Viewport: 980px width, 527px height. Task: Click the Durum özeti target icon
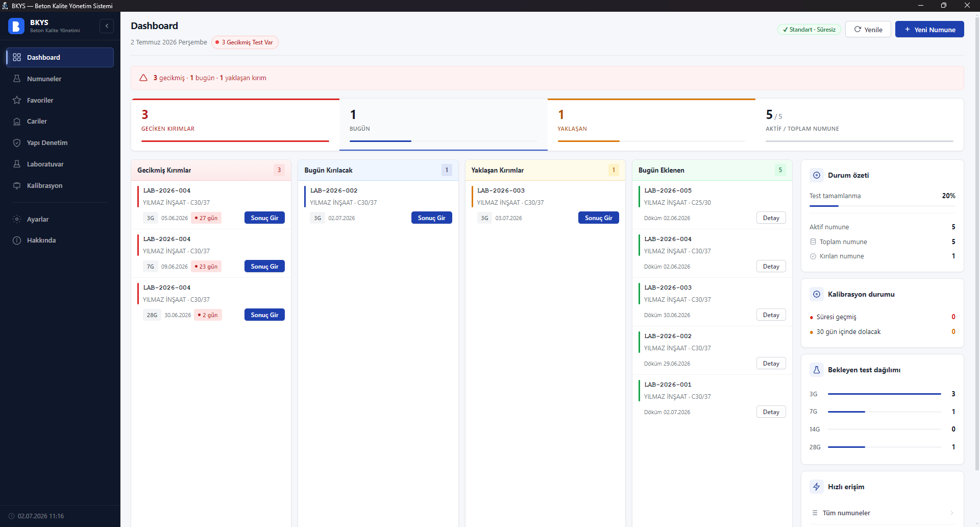tap(817, 175)
